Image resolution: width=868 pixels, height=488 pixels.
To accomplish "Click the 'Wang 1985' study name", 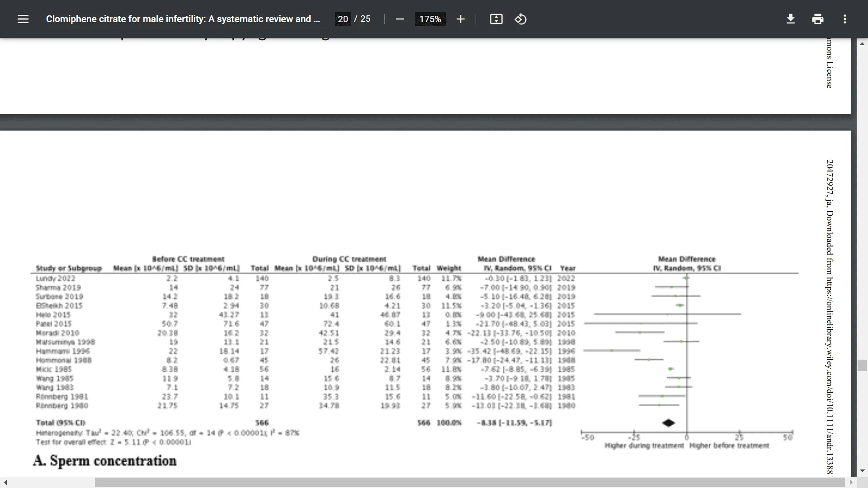I will (54, 379).
